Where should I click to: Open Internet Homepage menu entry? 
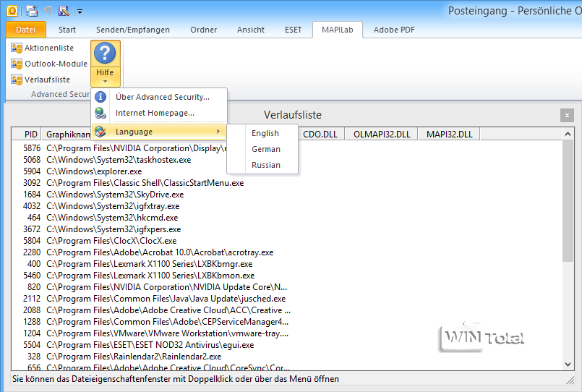point(159,113)
